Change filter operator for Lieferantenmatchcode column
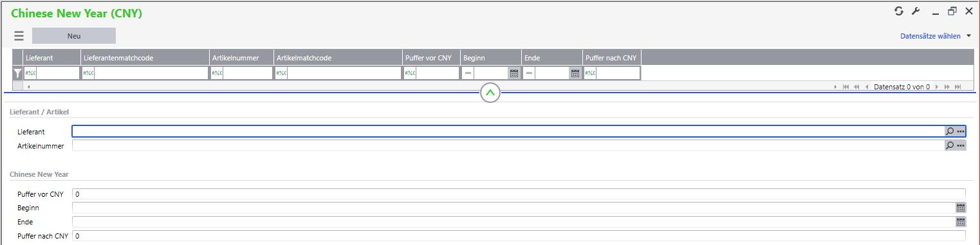980x245 pixels. pos(88,73)
